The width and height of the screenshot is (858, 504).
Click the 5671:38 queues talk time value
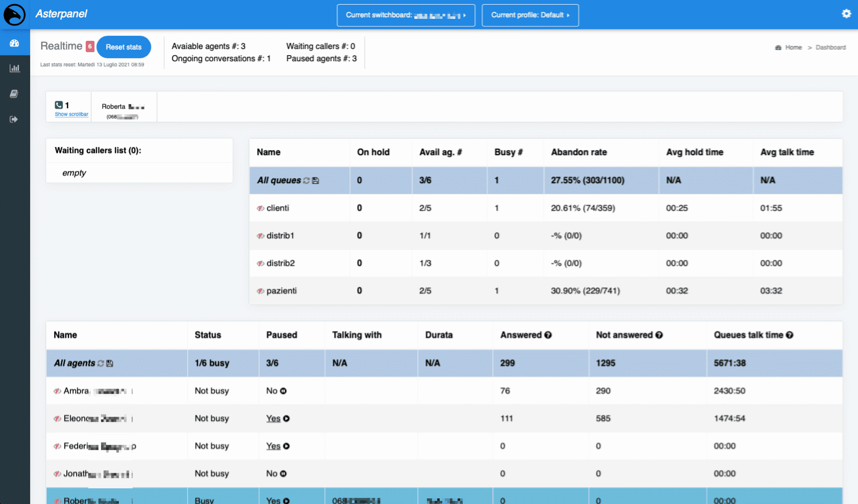(x=729, y=363)
